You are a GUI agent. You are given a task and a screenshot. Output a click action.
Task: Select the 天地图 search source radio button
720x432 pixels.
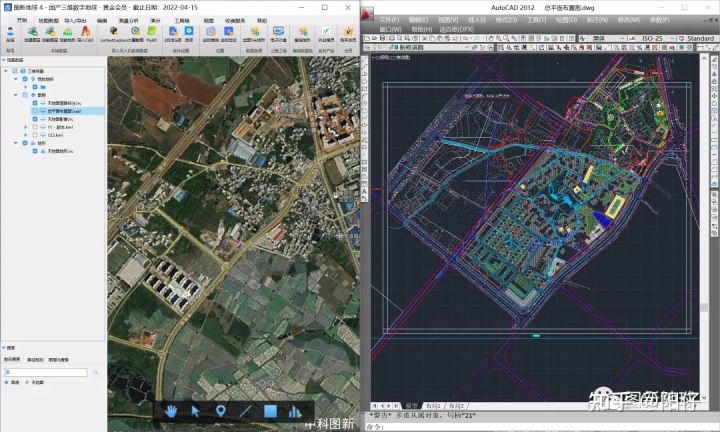point(27,382)
